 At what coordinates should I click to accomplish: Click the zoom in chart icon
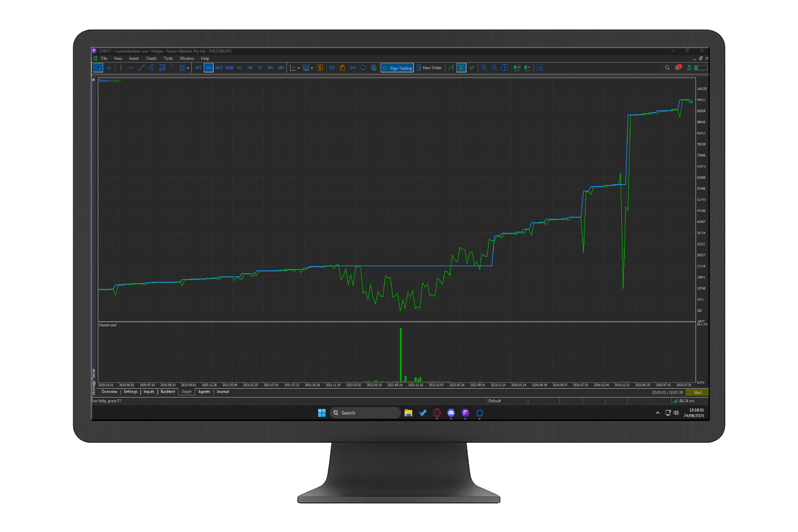pos(484,68)
